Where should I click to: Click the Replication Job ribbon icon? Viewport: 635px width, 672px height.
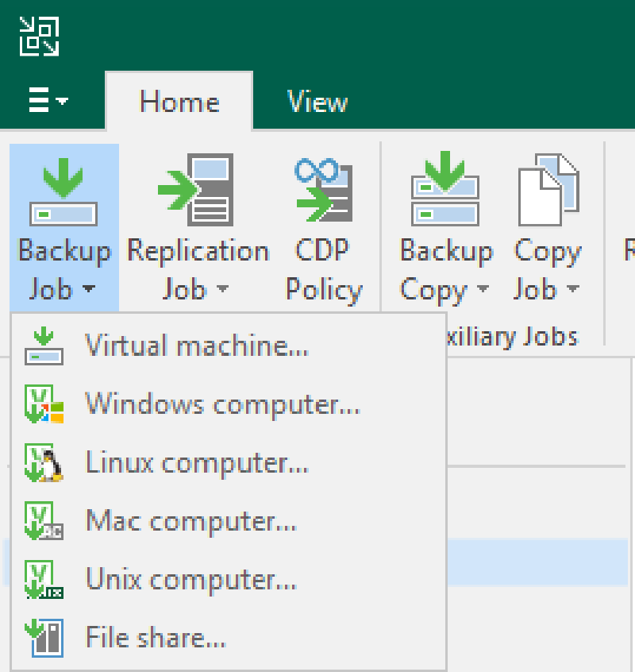(x=196, y=189)
